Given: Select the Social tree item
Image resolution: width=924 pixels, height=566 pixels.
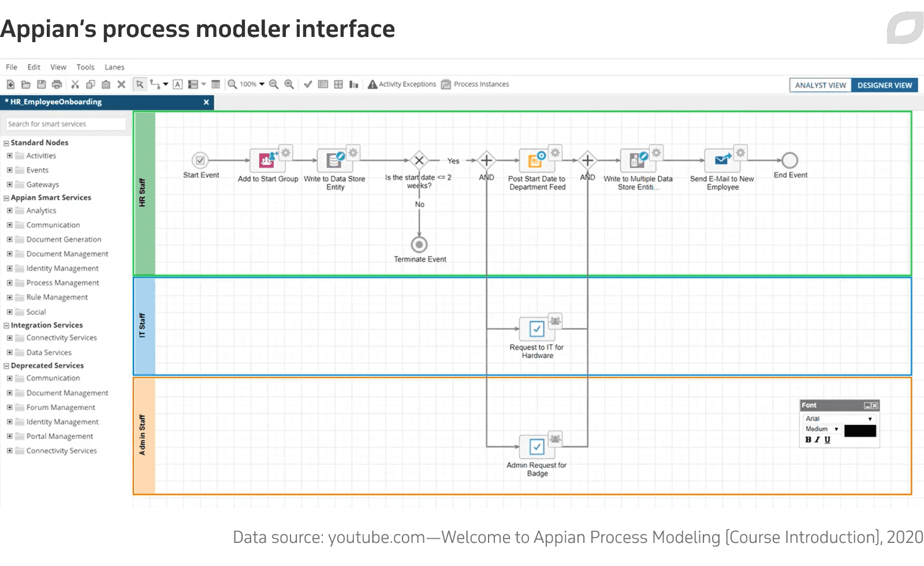Looking at the screenshot, I should pyautogui.click(x=36, y=312).
